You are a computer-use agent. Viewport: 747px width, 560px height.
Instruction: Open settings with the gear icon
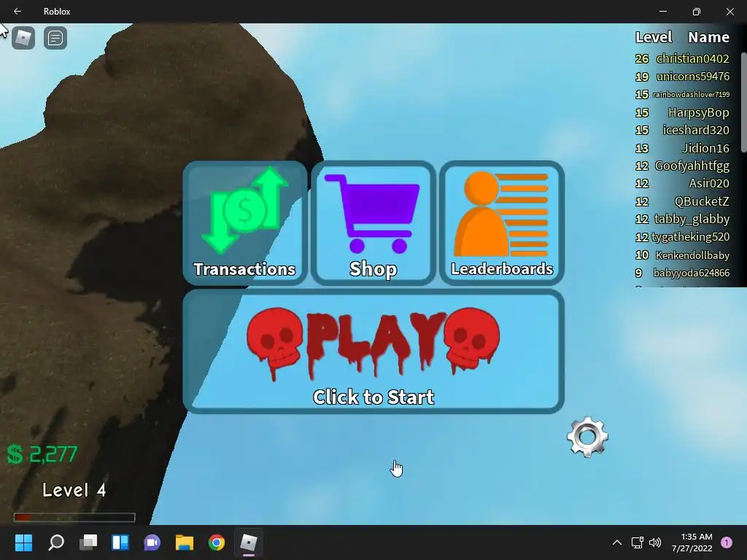click(x=587, y=437)
